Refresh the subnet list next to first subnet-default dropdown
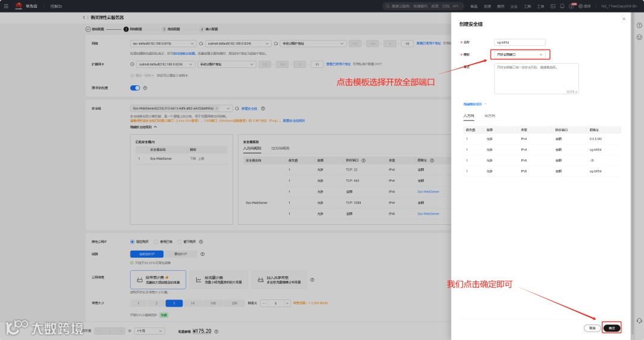The image size is (644, 340). coord(275,44)
